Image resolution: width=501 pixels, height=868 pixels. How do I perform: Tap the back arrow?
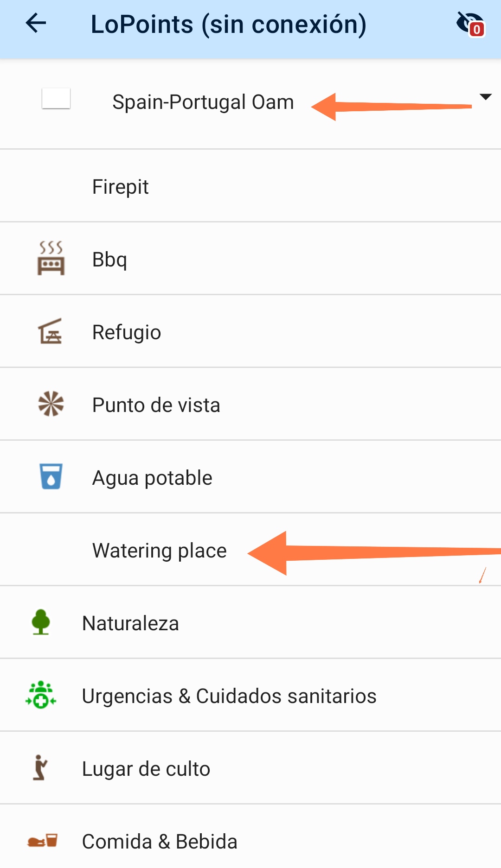[36, 23]
